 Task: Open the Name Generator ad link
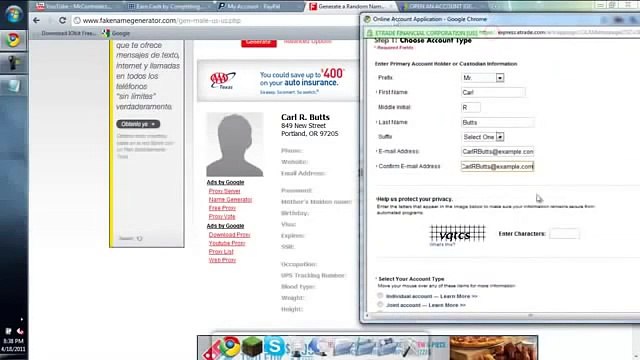click(230, 200)
